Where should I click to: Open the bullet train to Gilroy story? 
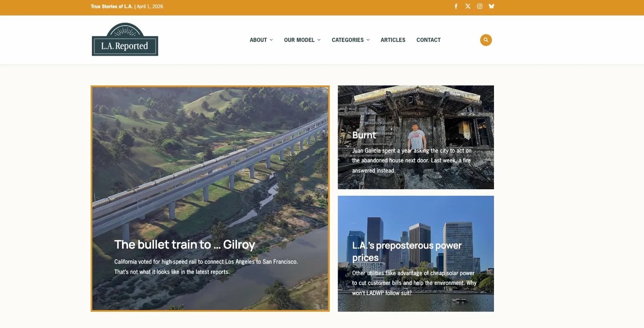point(184,244)
